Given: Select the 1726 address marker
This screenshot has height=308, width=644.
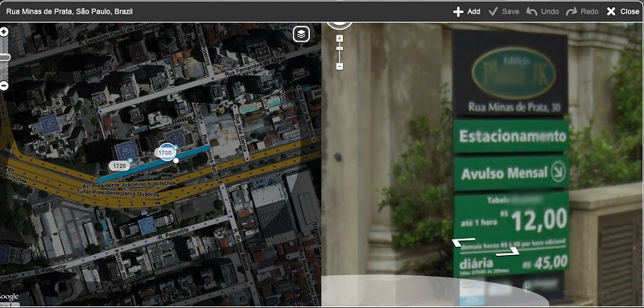Looking at the screenshot, I should pos(119,166).
